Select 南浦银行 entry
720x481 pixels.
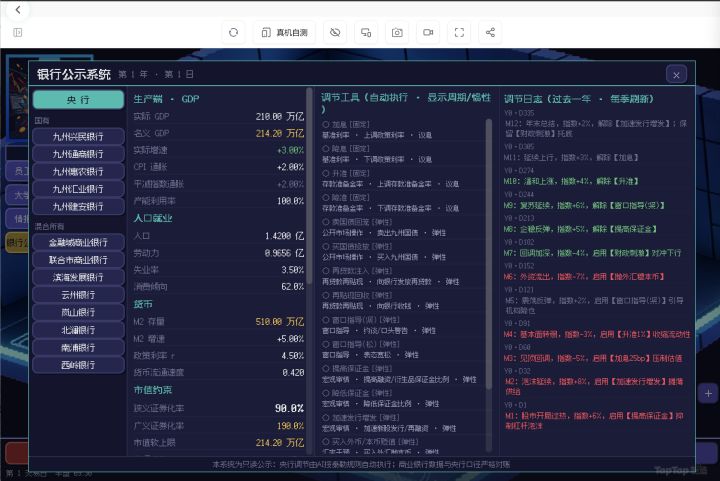79,347
